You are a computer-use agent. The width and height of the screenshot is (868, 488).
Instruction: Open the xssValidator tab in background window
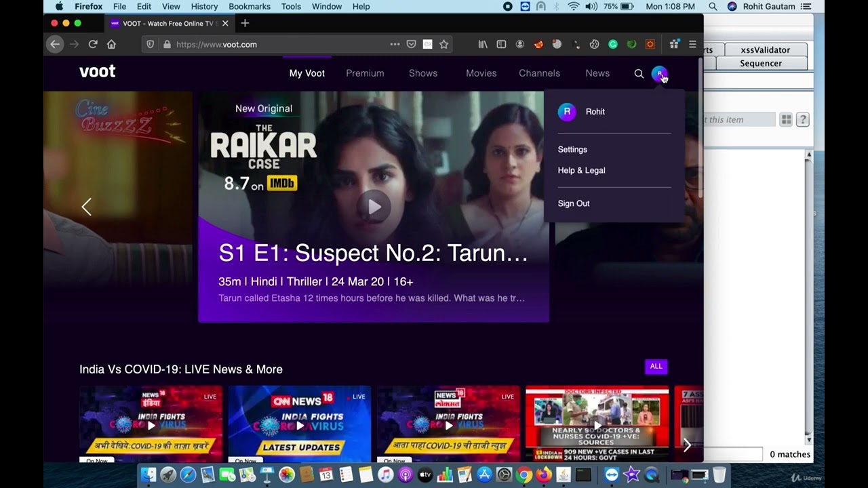(x=766, y=49)
